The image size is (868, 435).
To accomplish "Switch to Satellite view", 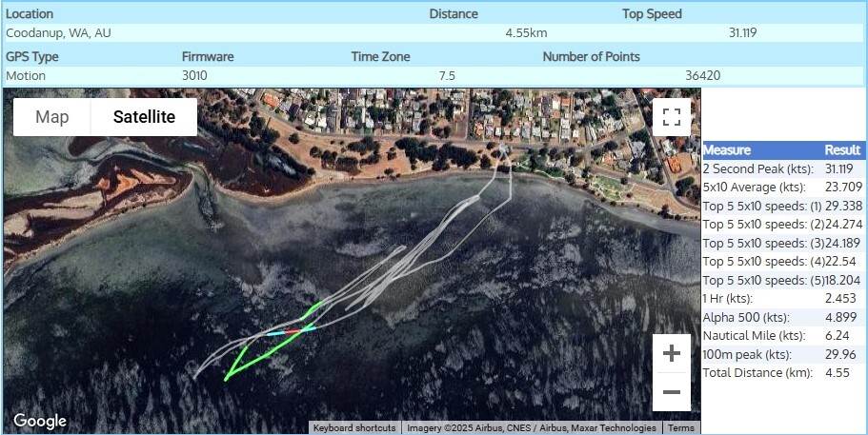I will click(x=144, y=117).
